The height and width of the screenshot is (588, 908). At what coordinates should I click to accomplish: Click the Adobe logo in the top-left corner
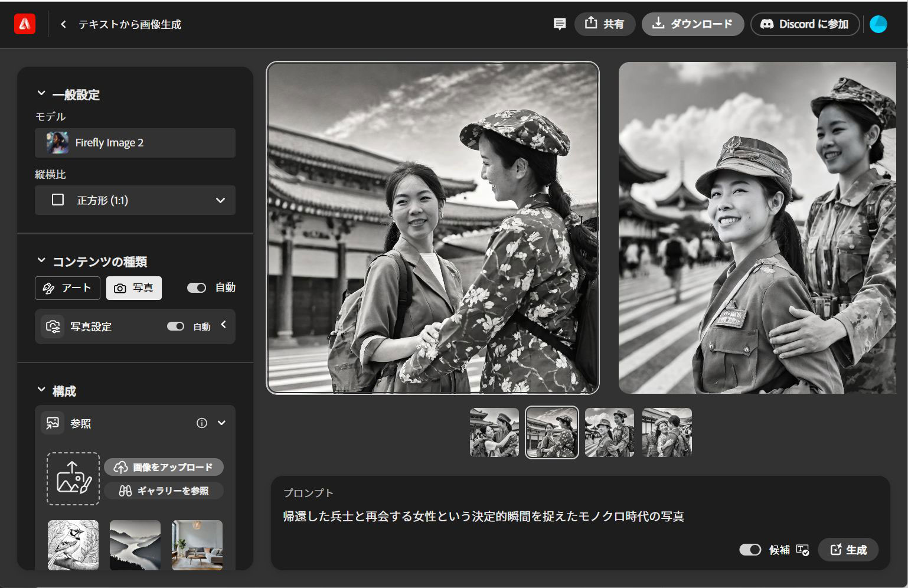click(x=24, y=24)
